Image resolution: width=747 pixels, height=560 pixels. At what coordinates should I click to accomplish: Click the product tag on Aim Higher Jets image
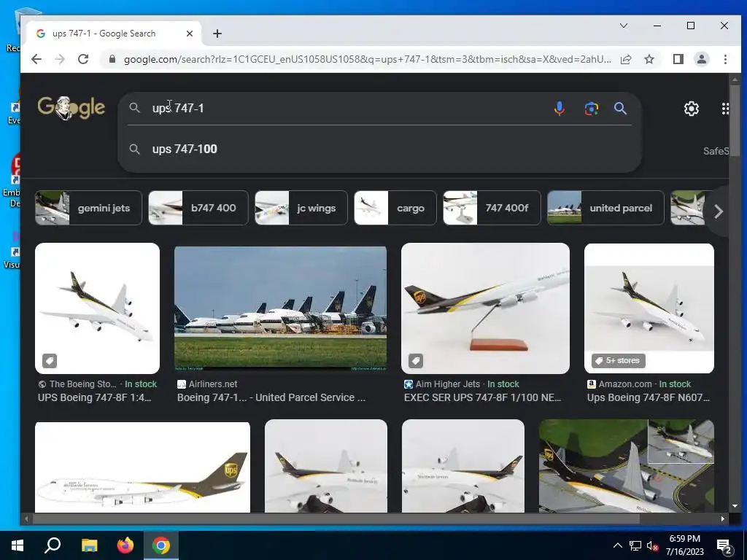point(415,360)
